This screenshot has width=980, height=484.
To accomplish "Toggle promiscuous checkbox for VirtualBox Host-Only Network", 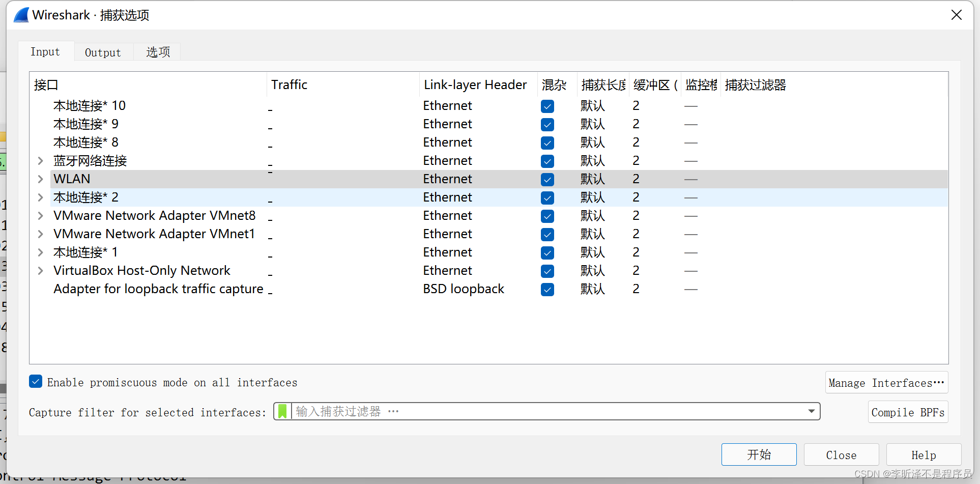I will [547, 271].
